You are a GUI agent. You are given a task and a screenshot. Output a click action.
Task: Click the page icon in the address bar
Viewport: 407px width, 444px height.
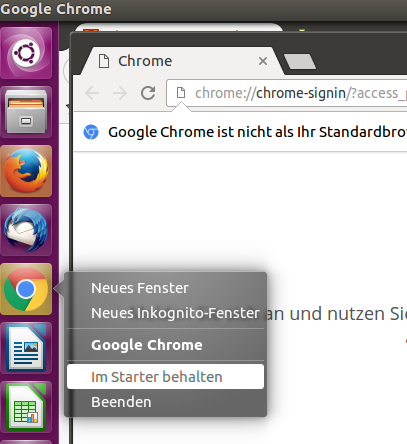[181, 93]
